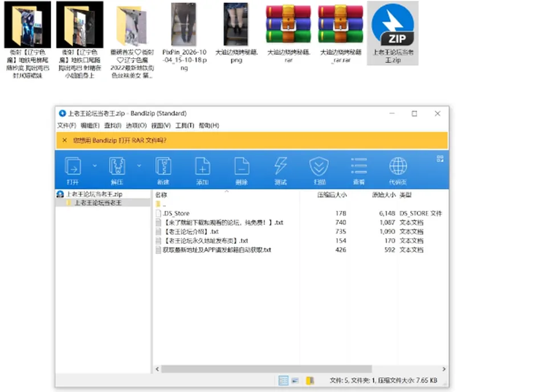Click the 添加 (Add) toolbar icon

[202, 166]
